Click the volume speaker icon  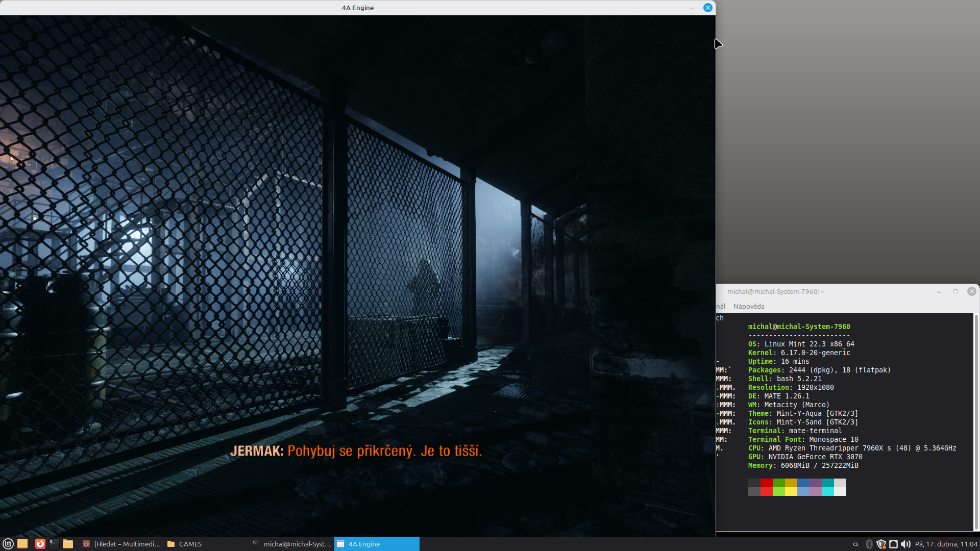click(x=905, y=544)
